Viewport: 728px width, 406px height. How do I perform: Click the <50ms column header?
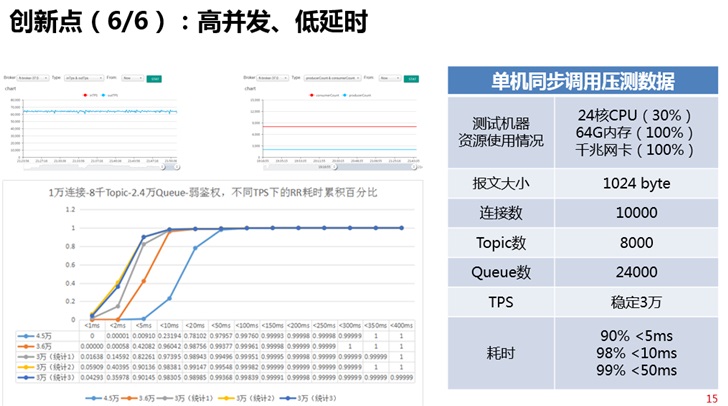221,326
